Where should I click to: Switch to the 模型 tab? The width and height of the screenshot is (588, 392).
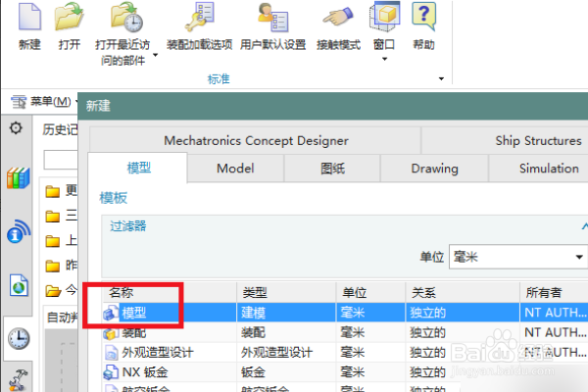pos(138,168)
